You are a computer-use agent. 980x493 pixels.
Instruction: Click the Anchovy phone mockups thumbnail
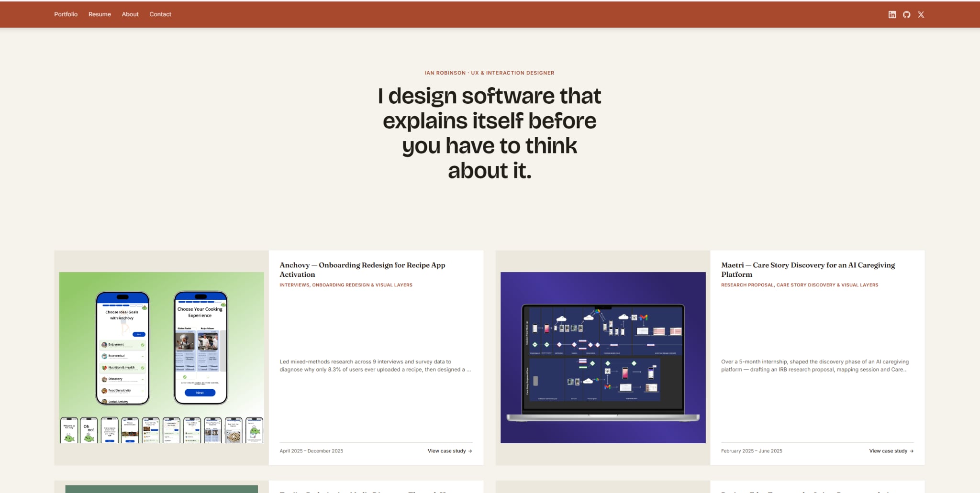click(x=161, y=358)
